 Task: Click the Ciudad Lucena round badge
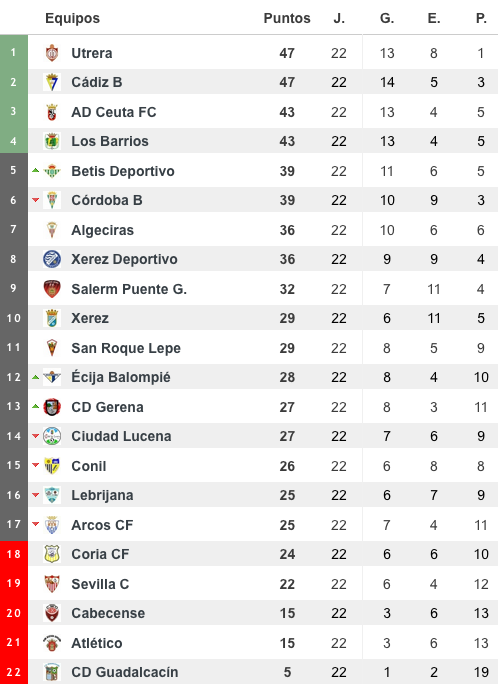(52, 436)
